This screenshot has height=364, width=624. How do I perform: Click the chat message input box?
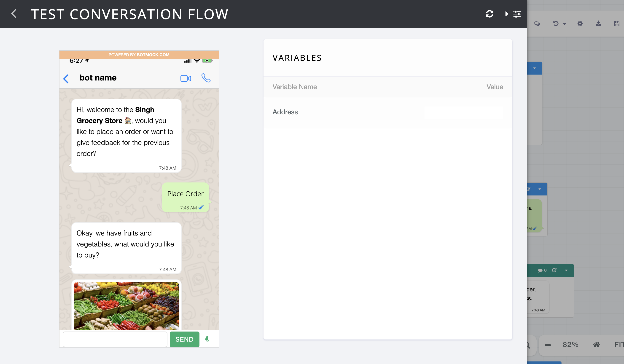(115, 339)
